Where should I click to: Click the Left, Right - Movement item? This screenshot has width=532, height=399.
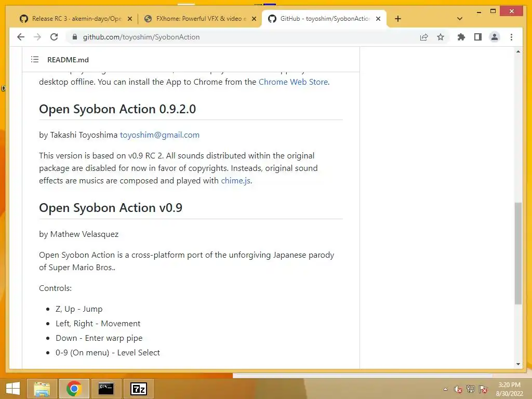tap(98, 324)
